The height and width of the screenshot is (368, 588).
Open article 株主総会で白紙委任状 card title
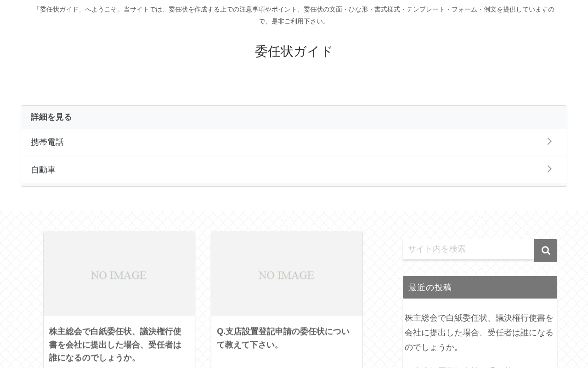pos(115,345)
